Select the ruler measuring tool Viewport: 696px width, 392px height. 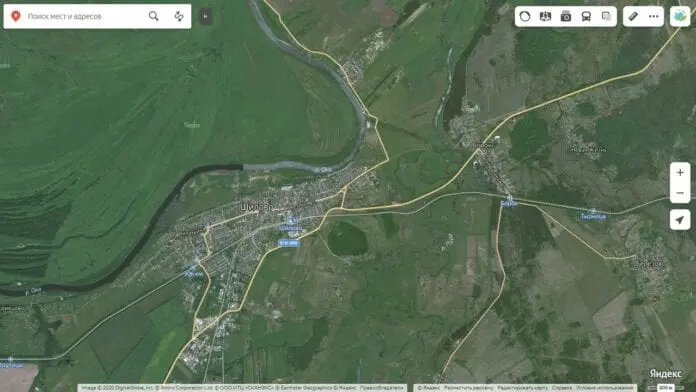coord(633,16)
